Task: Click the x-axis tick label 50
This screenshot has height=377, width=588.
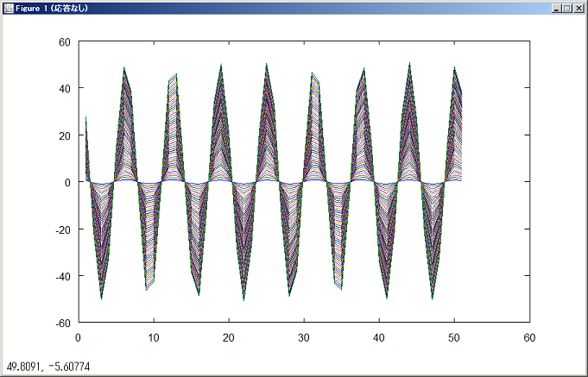Action: point(454,337)
